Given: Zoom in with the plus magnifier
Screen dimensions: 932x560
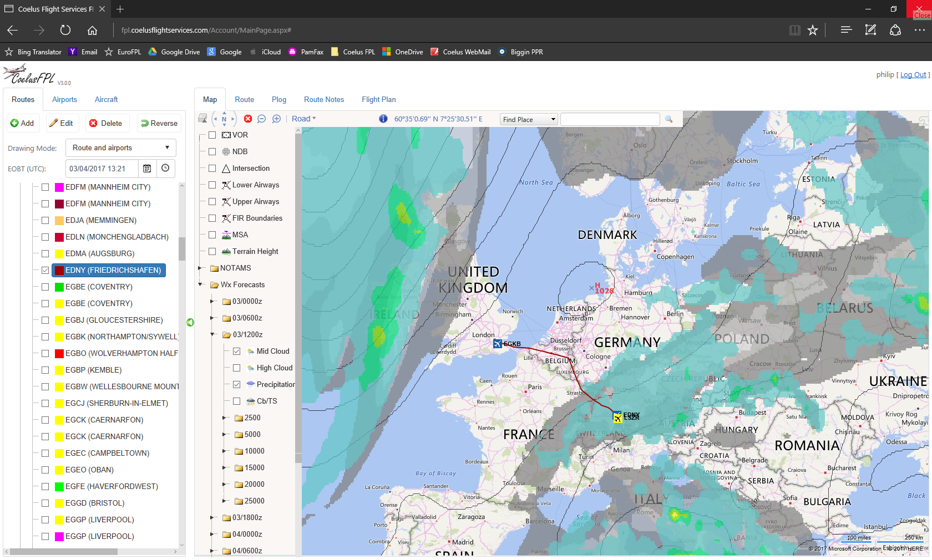Looking at the screenshot, I should pos(276,119).
